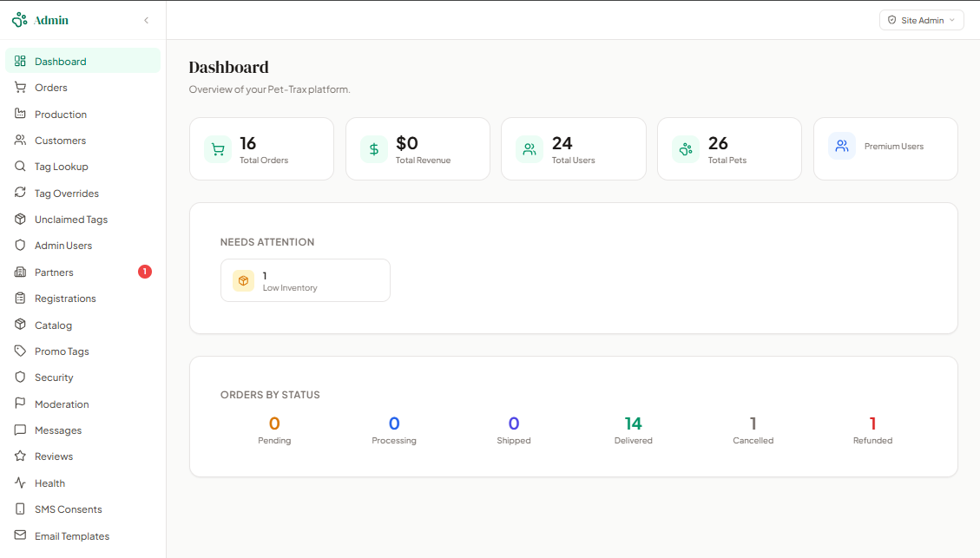Open the Partners label
This screenshot has width=980, height=558.
tap(54, 272)
